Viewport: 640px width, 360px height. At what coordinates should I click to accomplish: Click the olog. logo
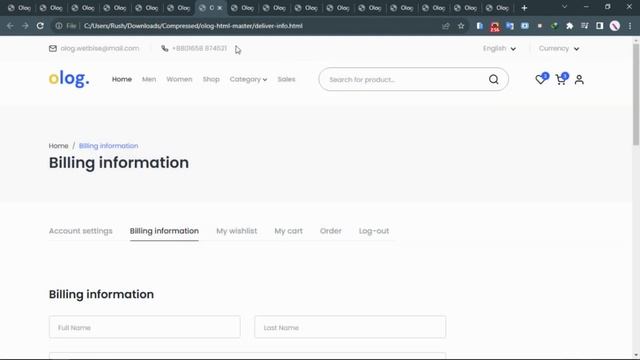(x=69, y=78)
